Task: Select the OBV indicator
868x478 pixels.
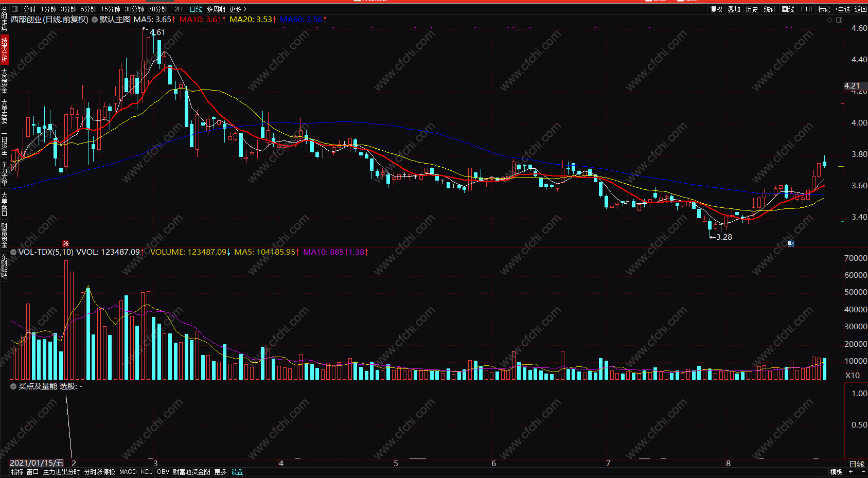Action: [163, 472]
